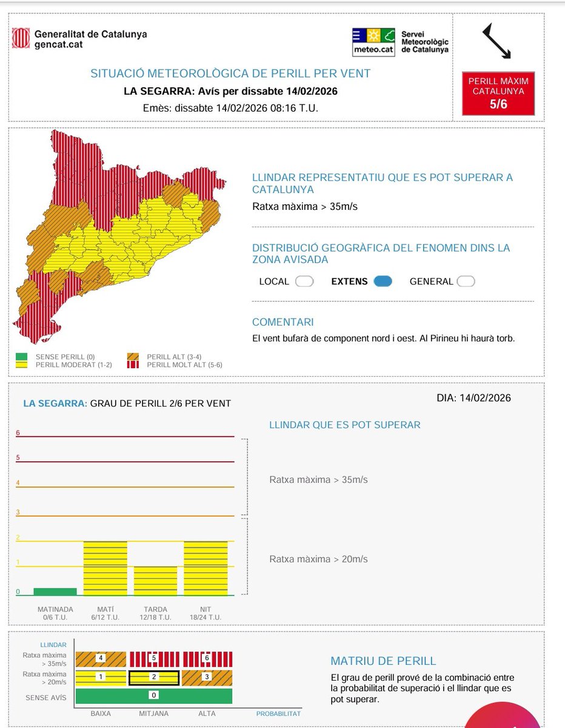565x728 pixels.
Task: Click the green Matinada bar in chart
Action: pyautogui.click(x=55, y=591)
